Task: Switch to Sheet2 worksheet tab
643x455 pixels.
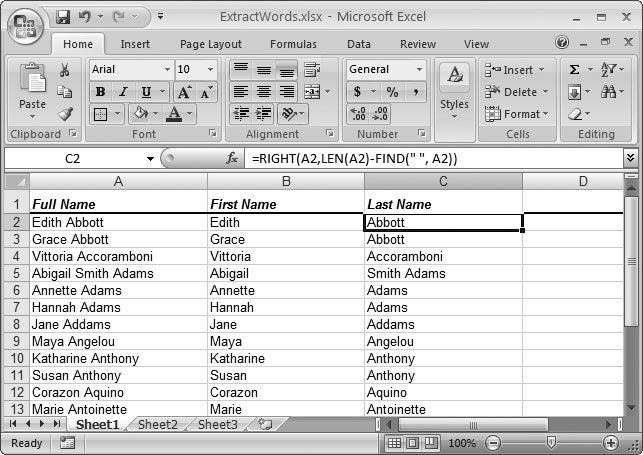Action: pos(158,424)
